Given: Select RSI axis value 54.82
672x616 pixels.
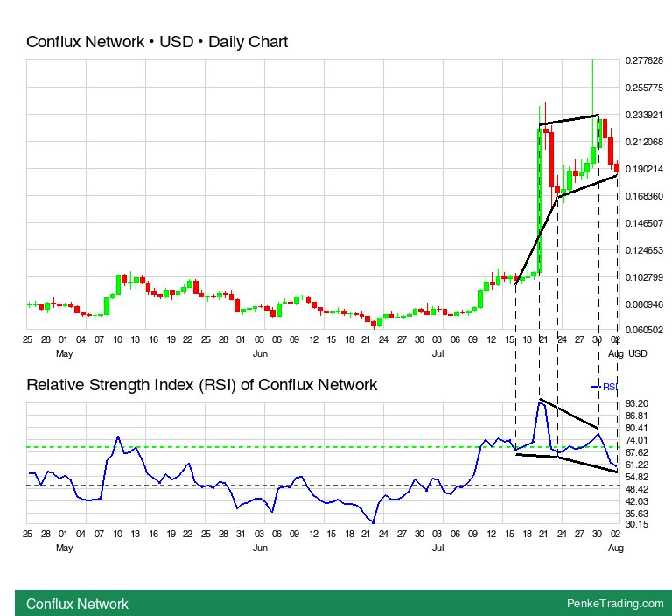Looking at the screenshot, I should (x=637, y=477).
